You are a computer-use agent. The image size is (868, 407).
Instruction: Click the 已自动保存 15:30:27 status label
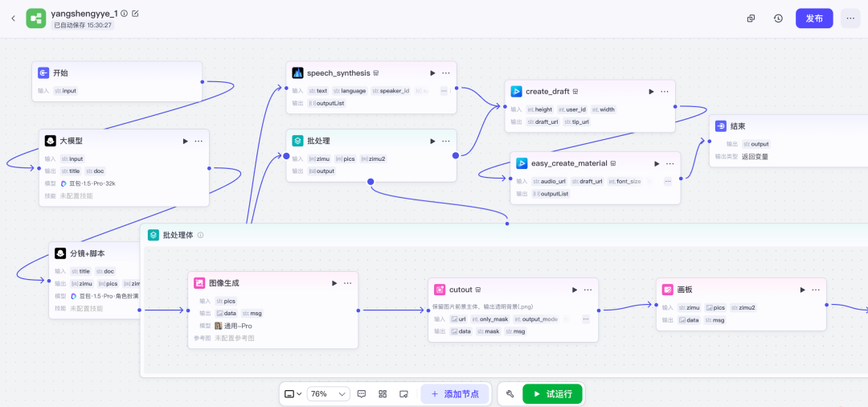click(83, 25)
